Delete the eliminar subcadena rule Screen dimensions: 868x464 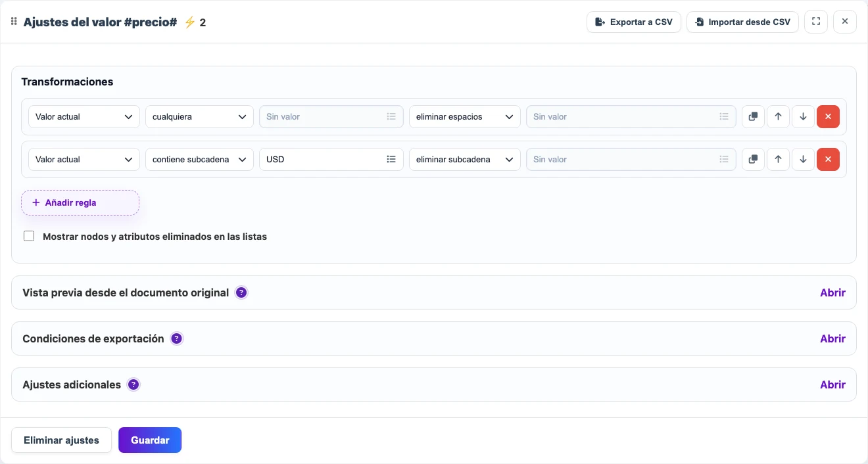click(x=828, y=159)
